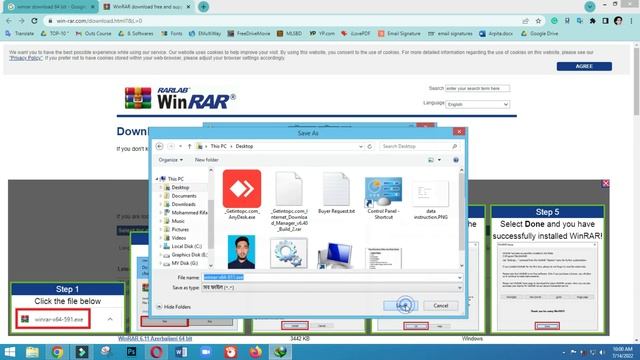
Task: Click the website search term field
Action: 477,88
